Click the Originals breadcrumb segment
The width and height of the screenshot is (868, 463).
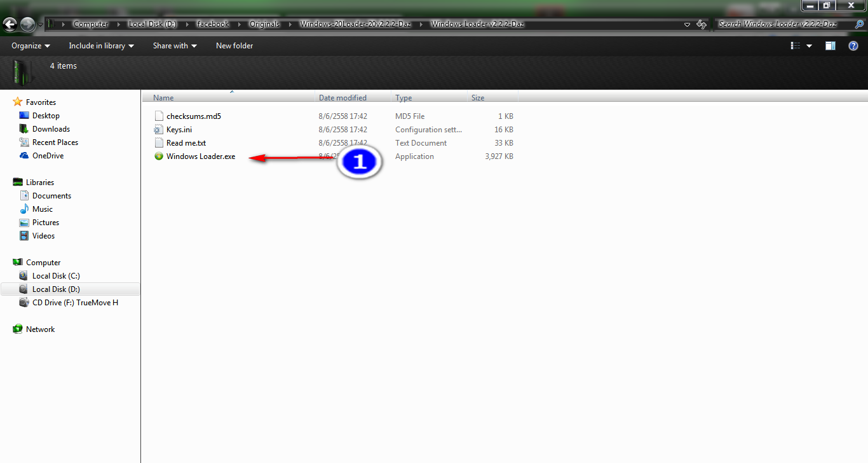point(264,24)
